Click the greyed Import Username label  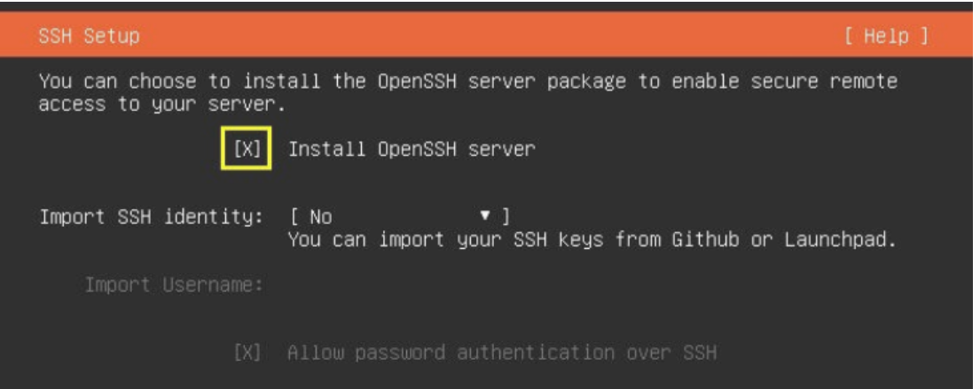pyautogui.click(x=174, y=286)
